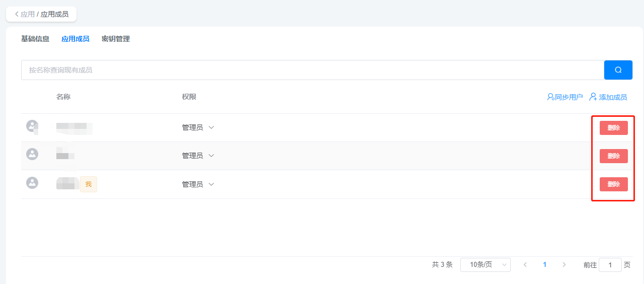
Task: Click the second member's avatar icon
Action: pos(32,154)
